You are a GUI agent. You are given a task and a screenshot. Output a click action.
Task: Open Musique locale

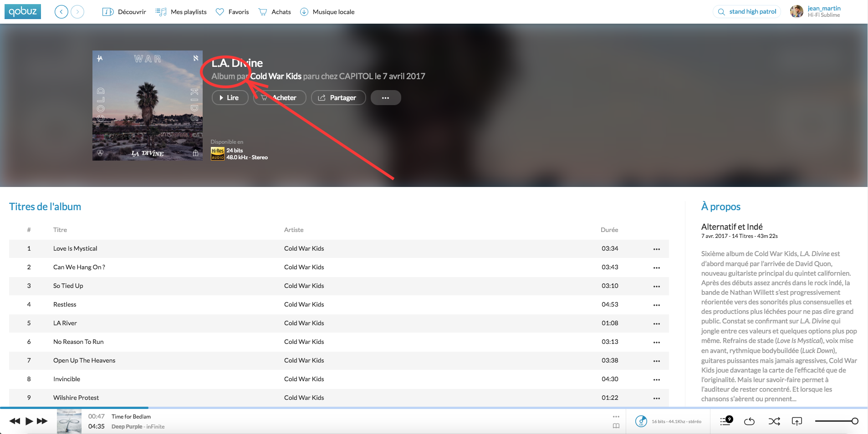(x=327, y=12)
